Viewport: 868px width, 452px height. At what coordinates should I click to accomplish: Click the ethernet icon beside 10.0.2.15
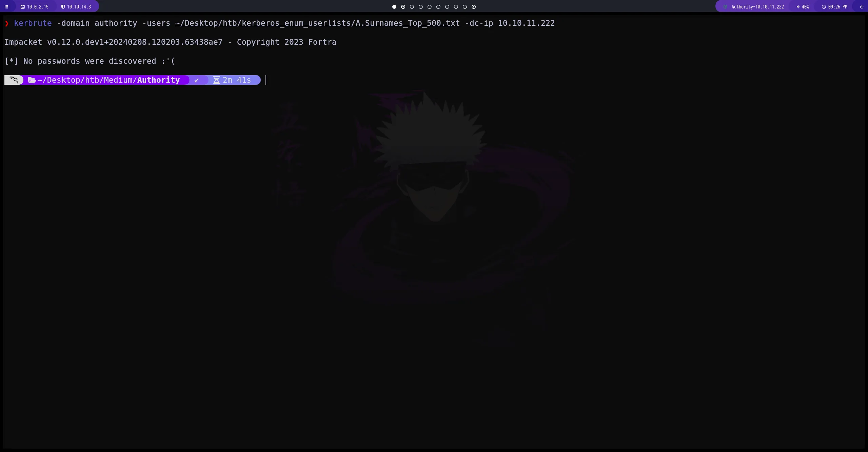pos(23,7)
